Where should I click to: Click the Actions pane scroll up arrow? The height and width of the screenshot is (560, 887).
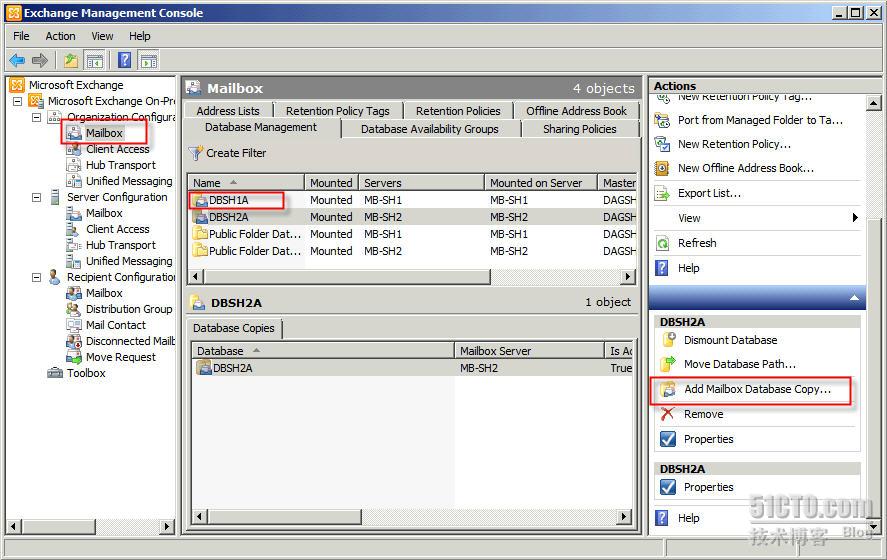tap(873, 103)
